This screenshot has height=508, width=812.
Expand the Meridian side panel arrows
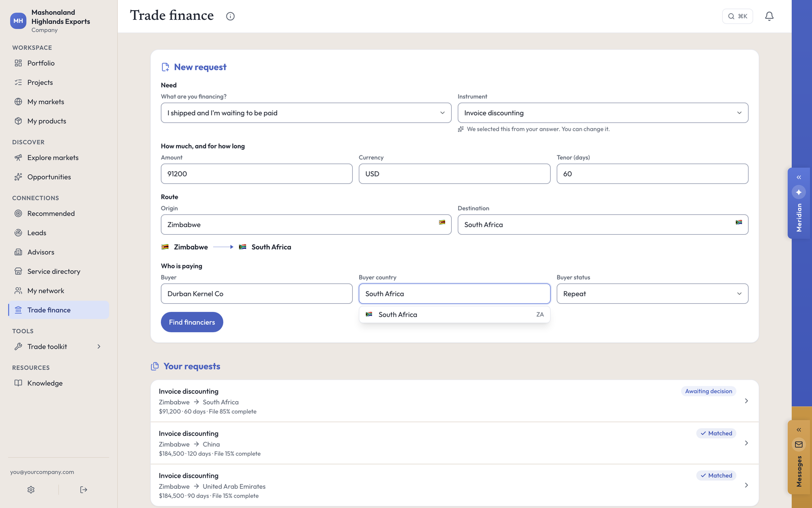click(x=799, y=177)
